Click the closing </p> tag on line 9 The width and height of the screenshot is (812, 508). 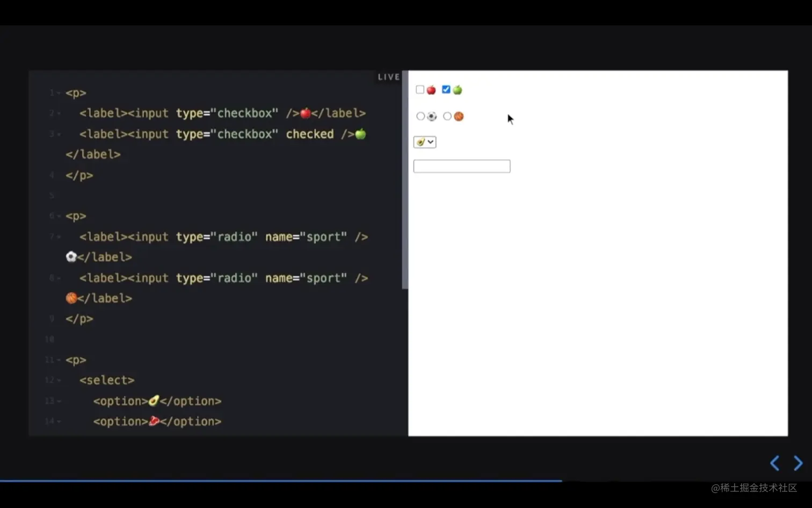point(79,319)
